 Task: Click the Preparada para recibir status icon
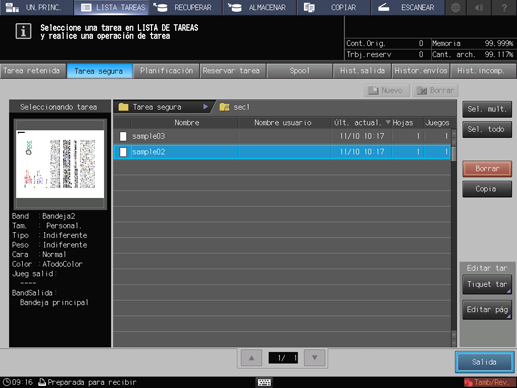click(42, 382)
